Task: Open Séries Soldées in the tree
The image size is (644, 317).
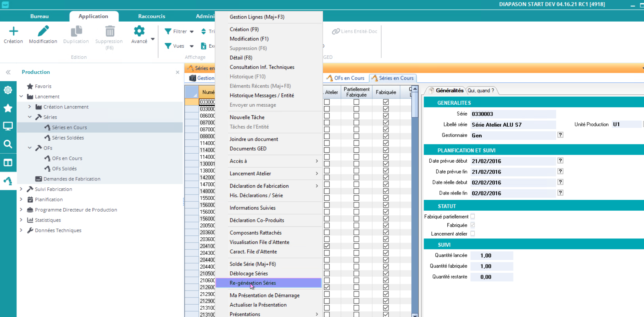Action: 68,138
